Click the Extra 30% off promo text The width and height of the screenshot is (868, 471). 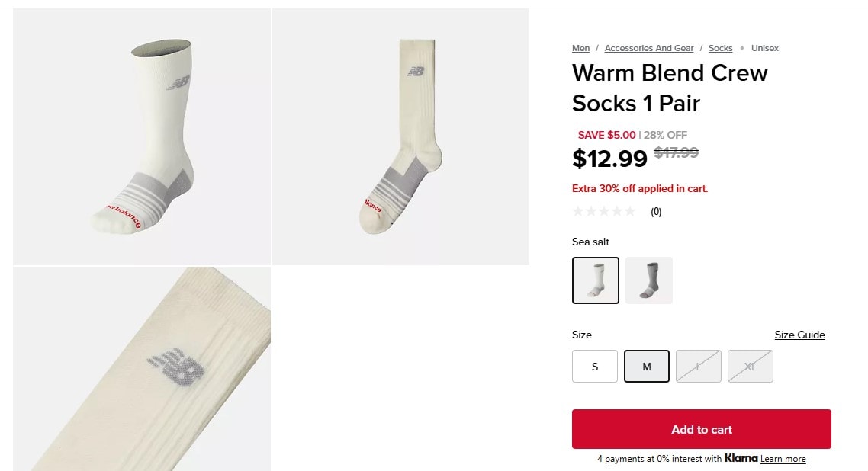click(x=639, y=188)
